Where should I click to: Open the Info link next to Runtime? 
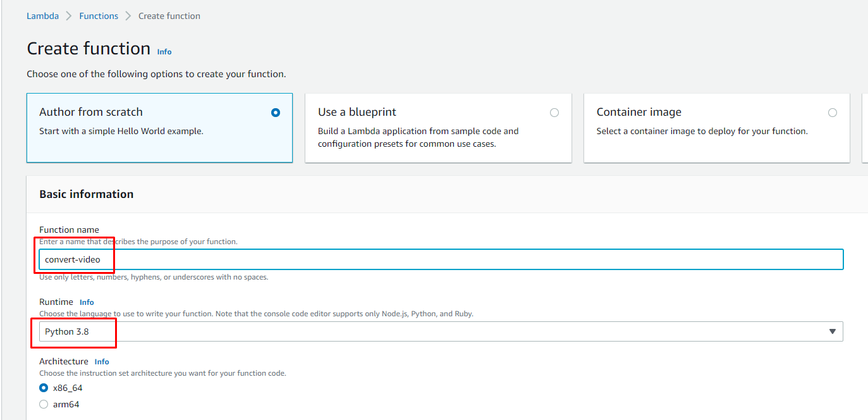[87, 302]
